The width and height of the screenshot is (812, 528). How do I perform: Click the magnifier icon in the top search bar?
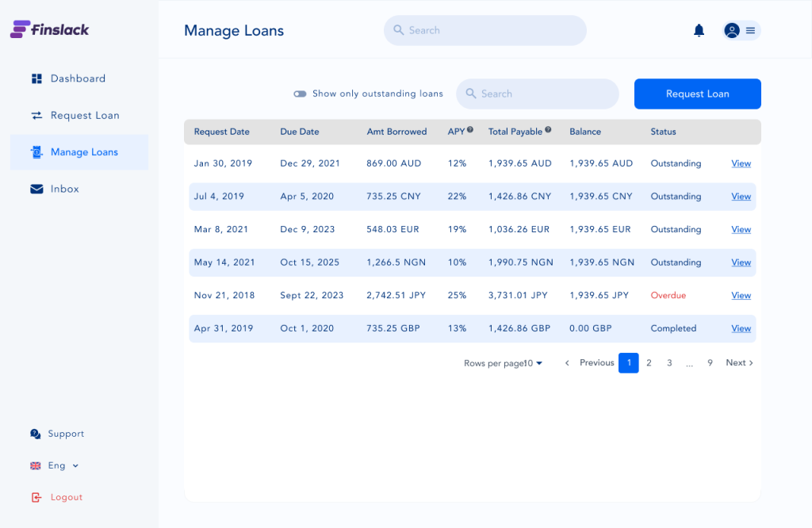click(398, 30)
